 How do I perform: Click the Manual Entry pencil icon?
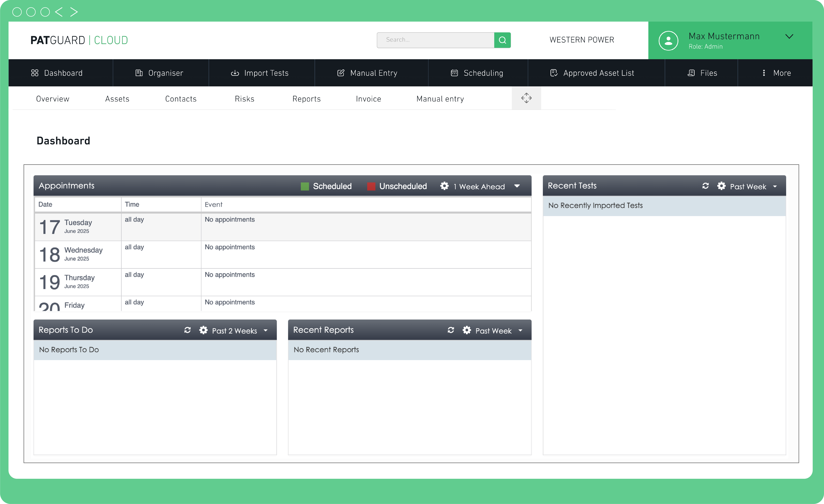(341, 73)
